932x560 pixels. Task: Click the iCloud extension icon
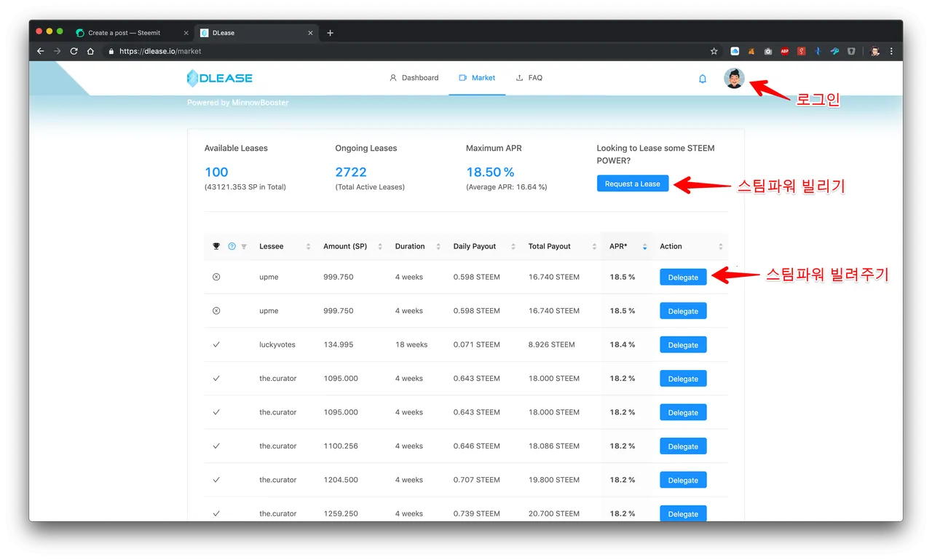[x=735, y=52]
